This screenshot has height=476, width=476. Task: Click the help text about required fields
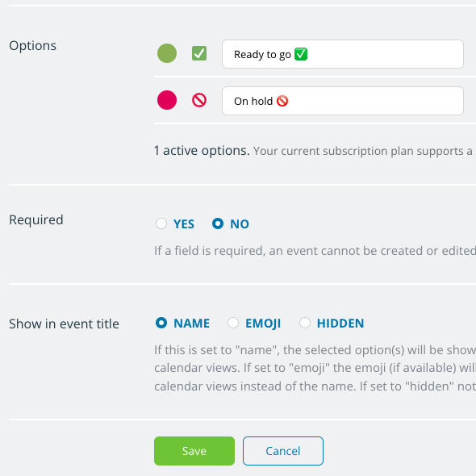[315, 251]
